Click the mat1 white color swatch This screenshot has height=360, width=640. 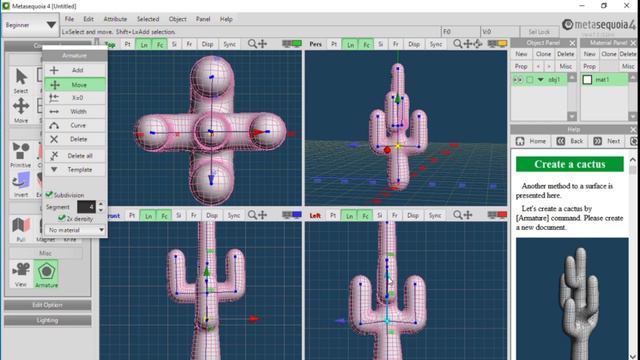587,80
